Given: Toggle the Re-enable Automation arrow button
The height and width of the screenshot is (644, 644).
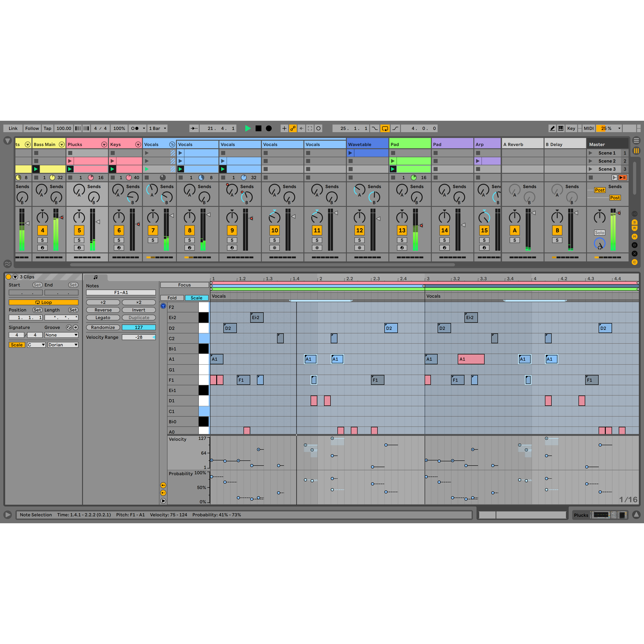Looking at the screenshot, I should click(301, 128).
